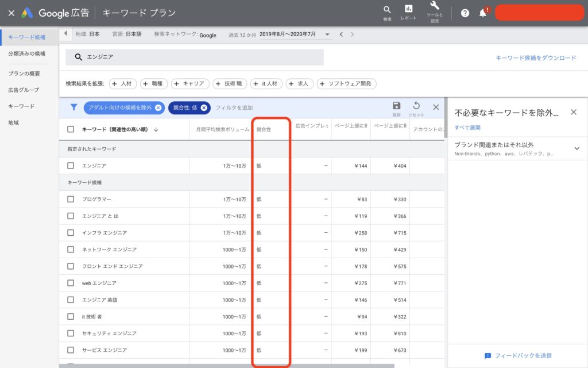Check the it 技術者 row

pyautogui.click(x=71, y=317)
